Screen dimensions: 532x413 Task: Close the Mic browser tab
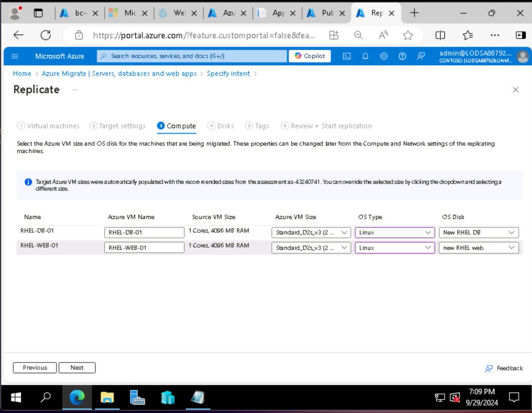144,13
